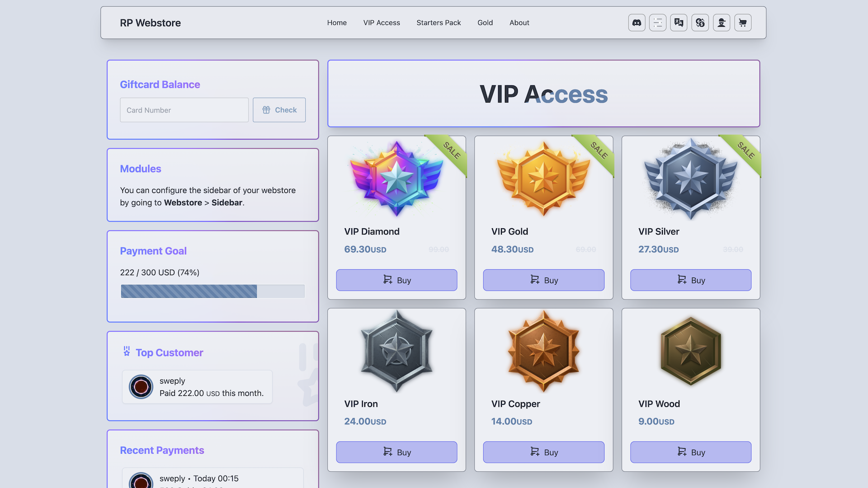Screen dimensions: 868x488
Task: Open the settings sliders icon in header
Action: coord(658,23)
